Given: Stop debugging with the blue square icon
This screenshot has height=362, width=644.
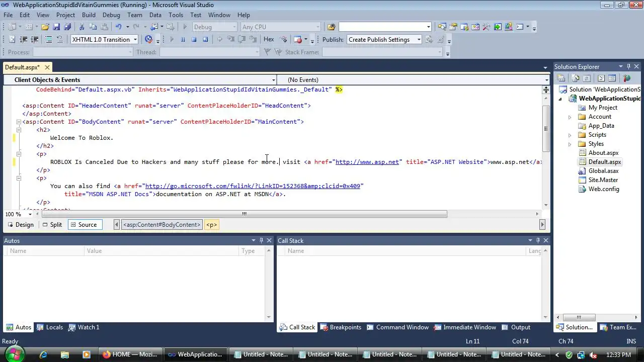Looking at the screenshot, I should click(194, 39).
